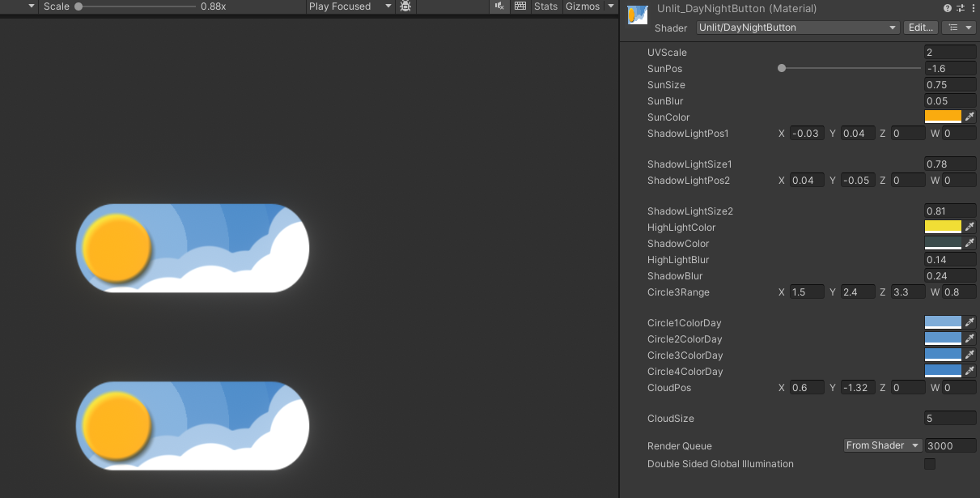Screen dimensions: 980x498
Task: Open the Play Focused dropdown
Action: coord(350,6)
